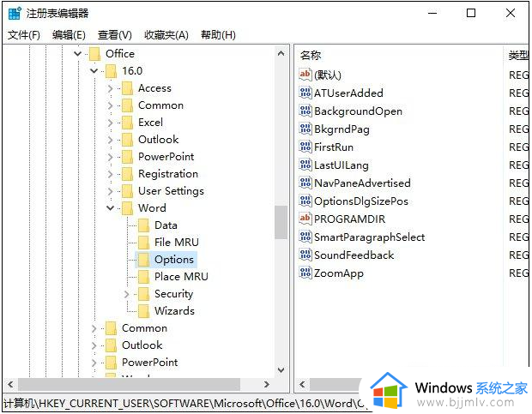Select the Common key under 16.0
The height and width of the screenshot is (414, 532).
(x=160, y=105)
